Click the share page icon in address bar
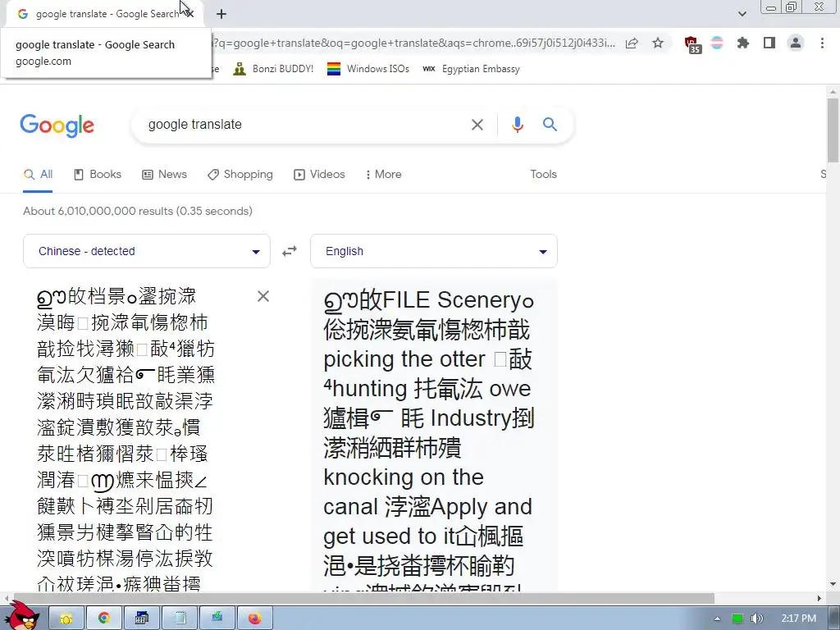Screen dimensions: 840x630 pos(632,43)
